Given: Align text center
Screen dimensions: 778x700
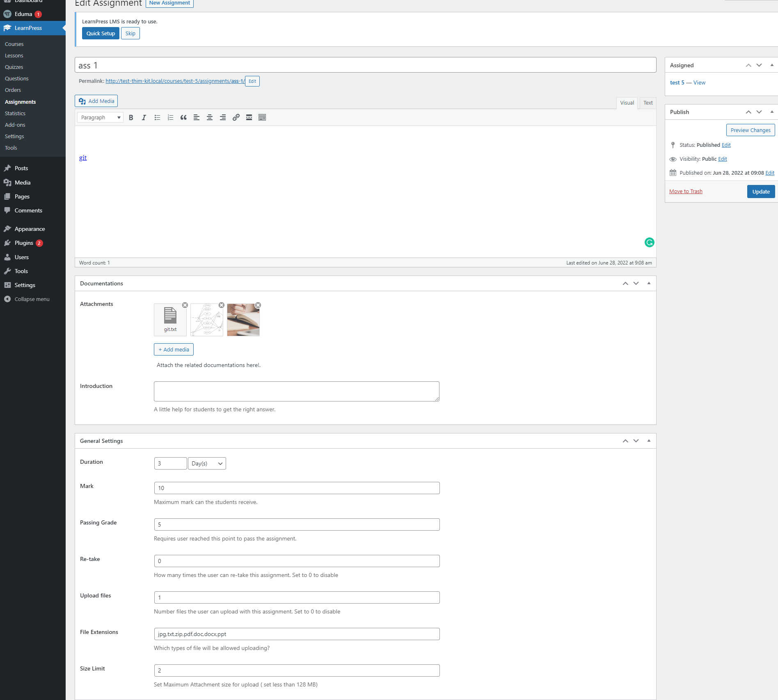Looking at the screenshot, I should 210,118.
